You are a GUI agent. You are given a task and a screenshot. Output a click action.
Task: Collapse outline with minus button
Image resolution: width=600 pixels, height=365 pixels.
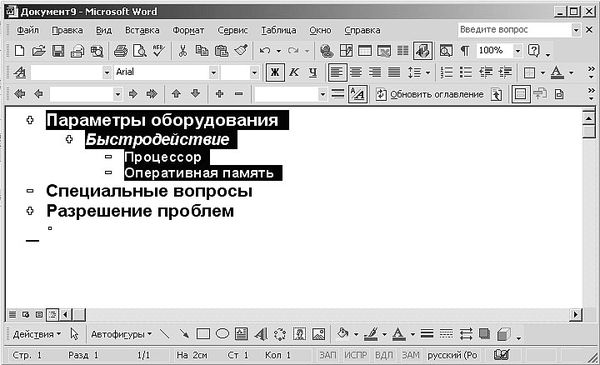pyautogui.click(x=239, y=94)
